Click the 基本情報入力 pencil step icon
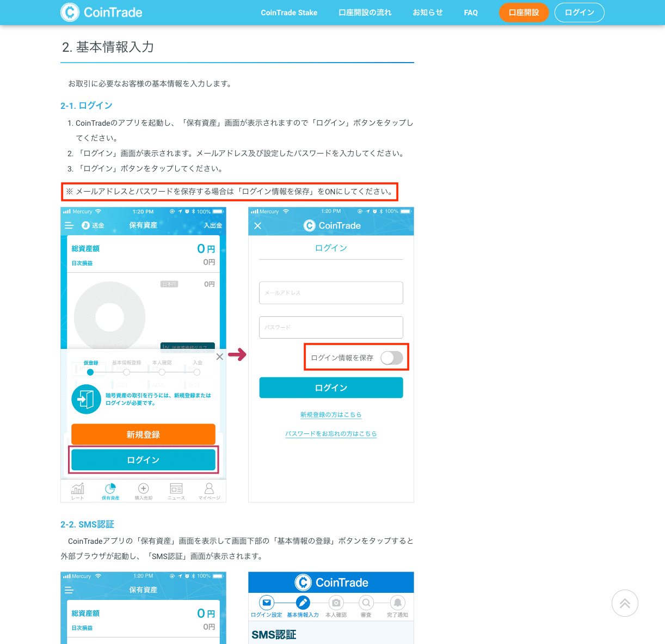 pos(303,603)
